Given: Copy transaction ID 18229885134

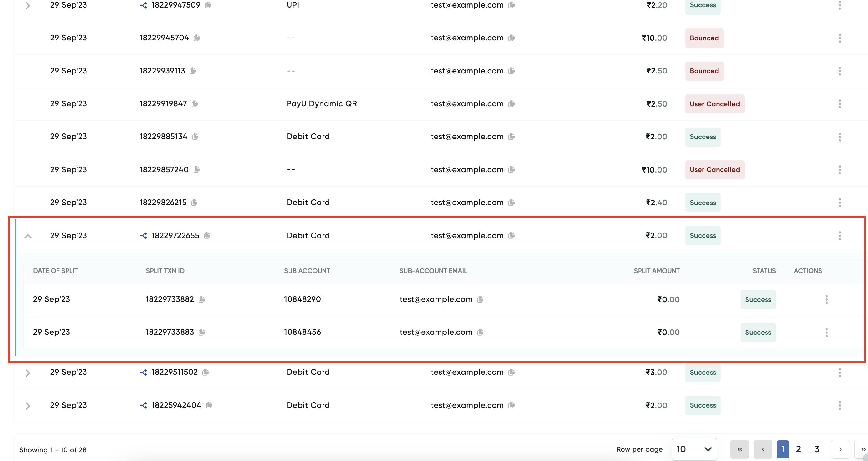Looking at the screenshot, I should pyautogui.click(x=195, y=137).
